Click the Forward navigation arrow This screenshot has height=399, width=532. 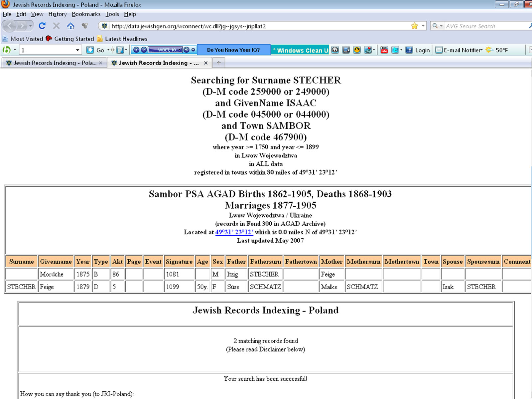coord(22,26)
